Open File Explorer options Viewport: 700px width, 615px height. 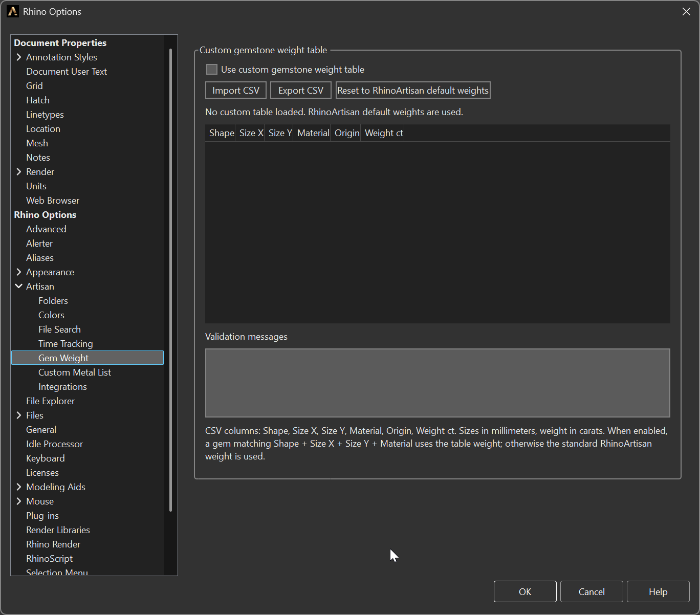[x=50, y=401]
